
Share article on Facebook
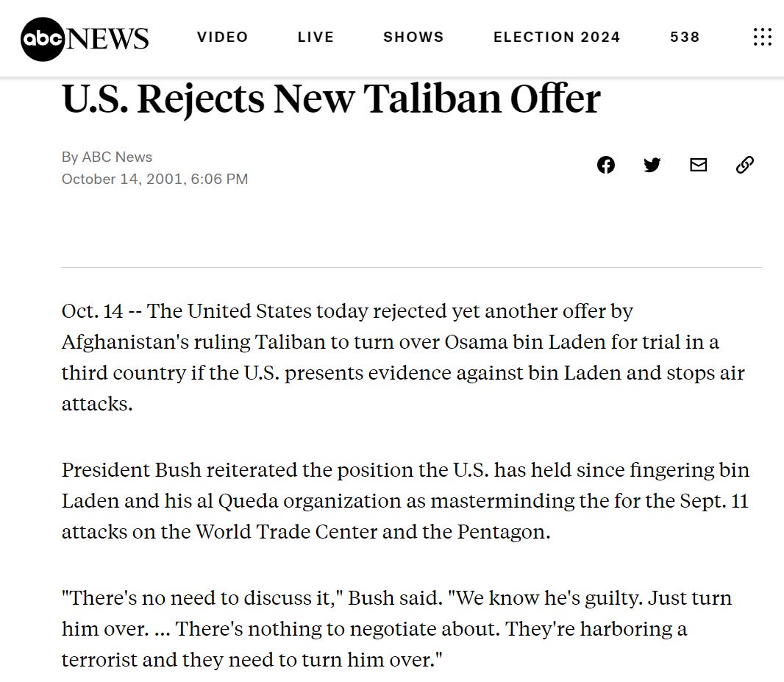[x=605, y=165]
